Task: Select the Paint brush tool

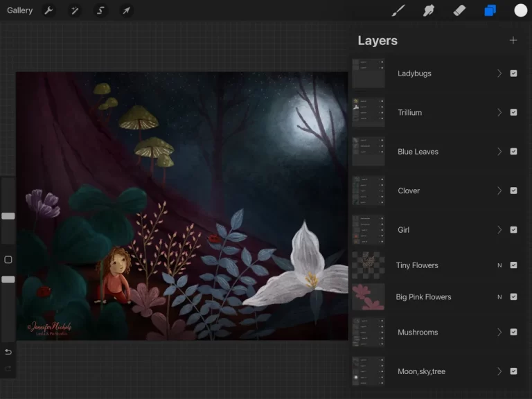Action: 398,10
